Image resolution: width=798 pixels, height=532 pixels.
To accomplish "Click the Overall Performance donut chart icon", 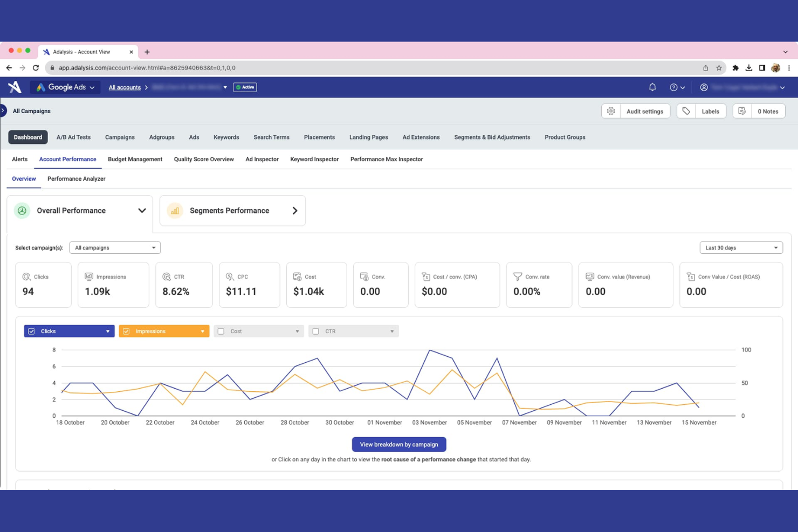I will [22, 211].
